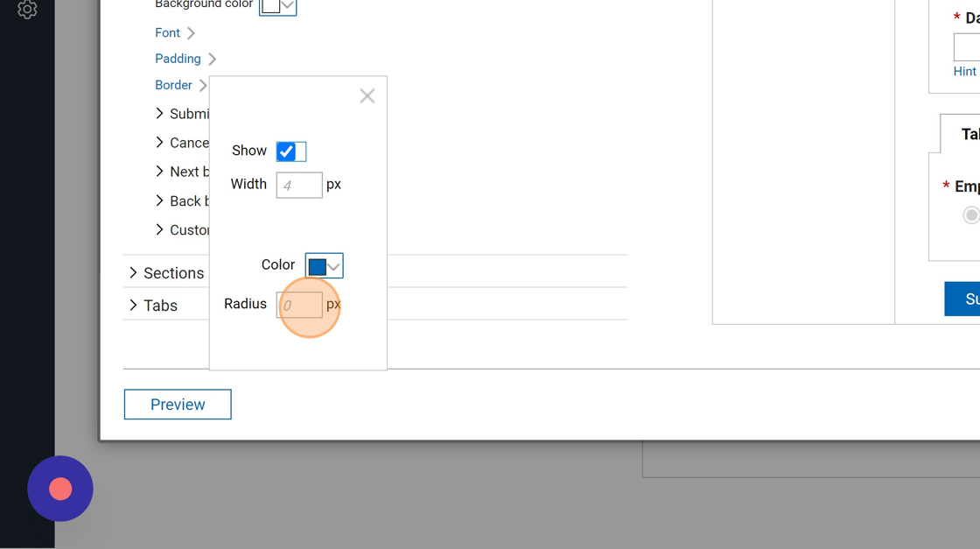Click the red record button
Screen dimensions: 980x549
tap(60, 489)
